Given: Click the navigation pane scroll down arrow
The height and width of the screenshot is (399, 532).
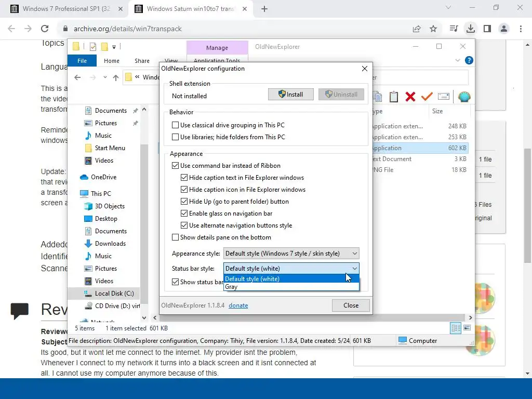Looking at the screenshot, I should click(x=144, y=317).
